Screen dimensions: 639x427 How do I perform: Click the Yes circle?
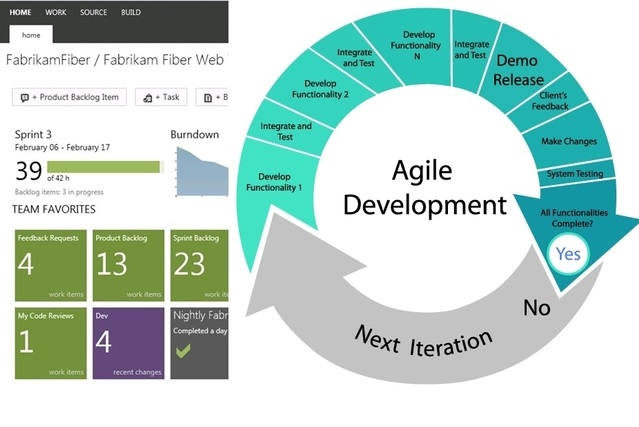click(568, 254)
